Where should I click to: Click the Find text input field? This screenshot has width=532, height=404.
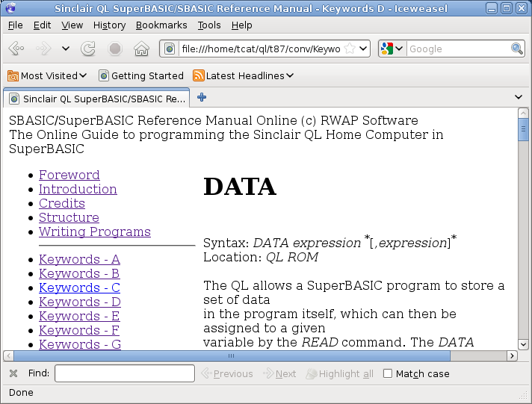click(125, 373)
